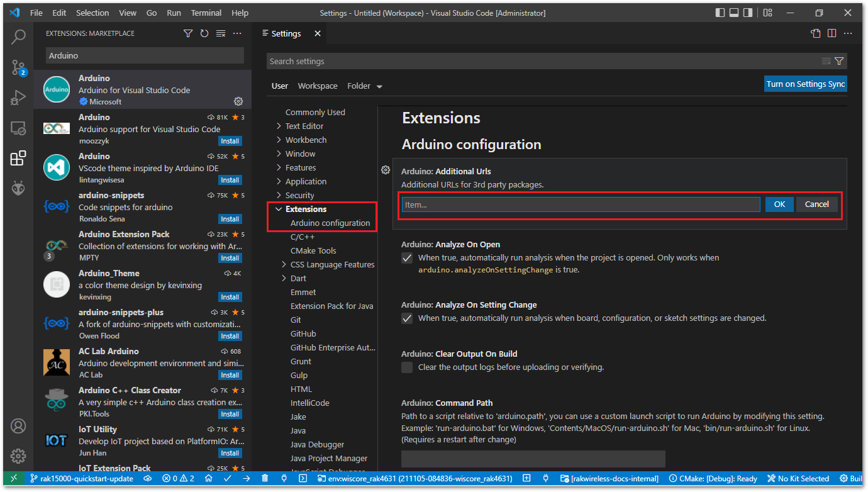
Task: Click gear beside Arduino Additional Urls setting
Action: [x=386, y=170]
